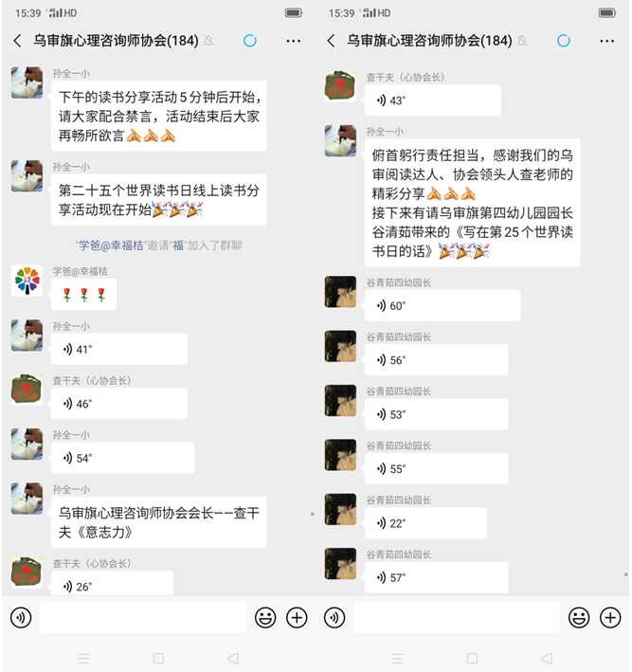Viewport: 632px width, 672px height.
Task: Play the 41" voice message
Action: 119,350
